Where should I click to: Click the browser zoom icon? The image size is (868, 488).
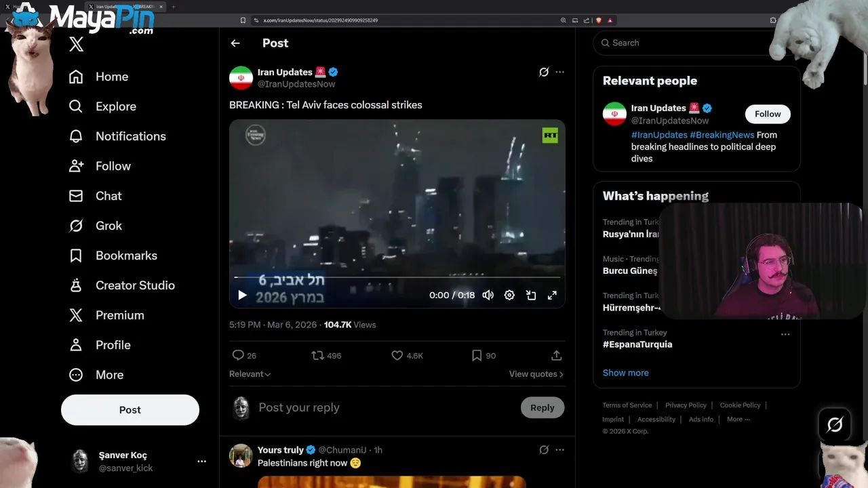click(563, 20)
